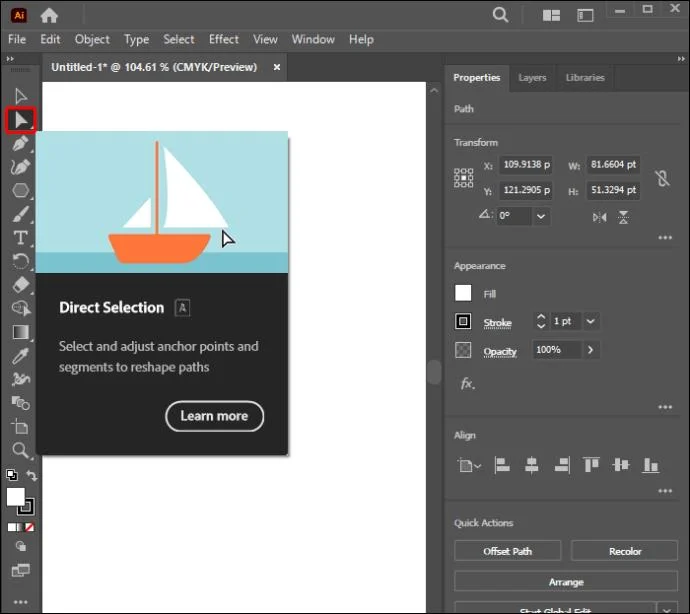Select the Eraser tool
This screenshot has height=614, width=690.
20,285
